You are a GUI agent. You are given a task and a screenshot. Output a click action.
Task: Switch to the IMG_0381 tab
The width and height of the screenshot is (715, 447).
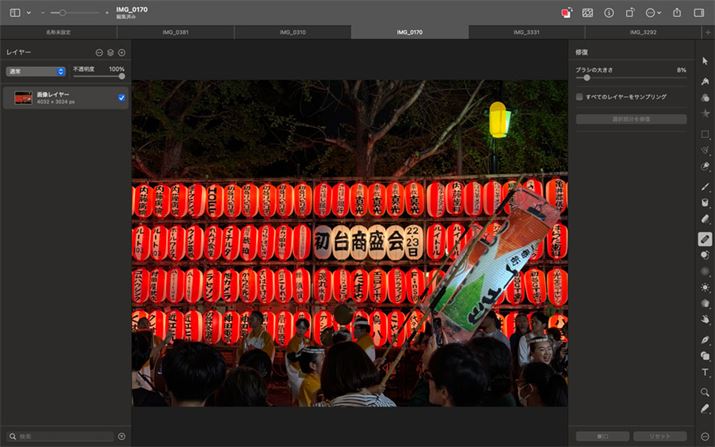[175, 32]
